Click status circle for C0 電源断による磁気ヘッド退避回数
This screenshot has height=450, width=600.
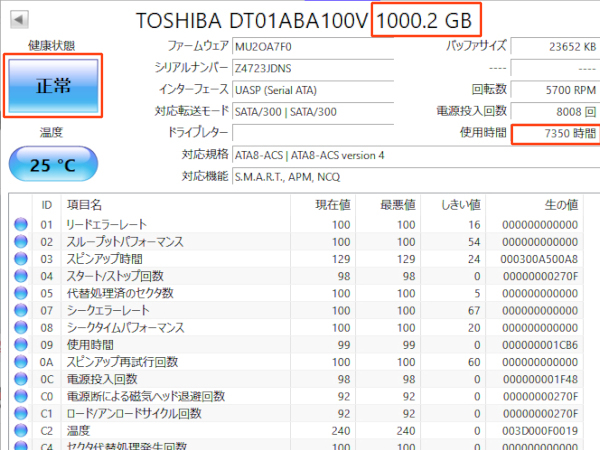point(21,396)
